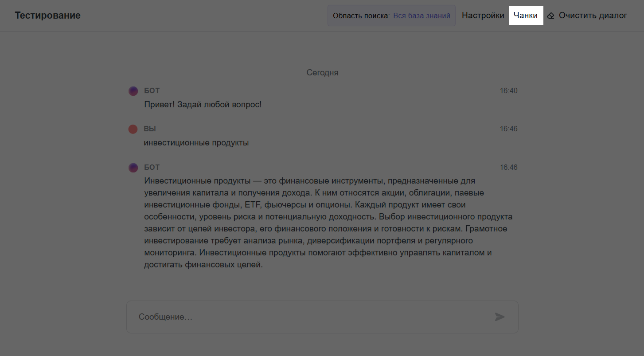Click the bot avatar beside the greeting
Image resolution: width=644 pixels, height=356 pixels.
[x=133, y=91]
